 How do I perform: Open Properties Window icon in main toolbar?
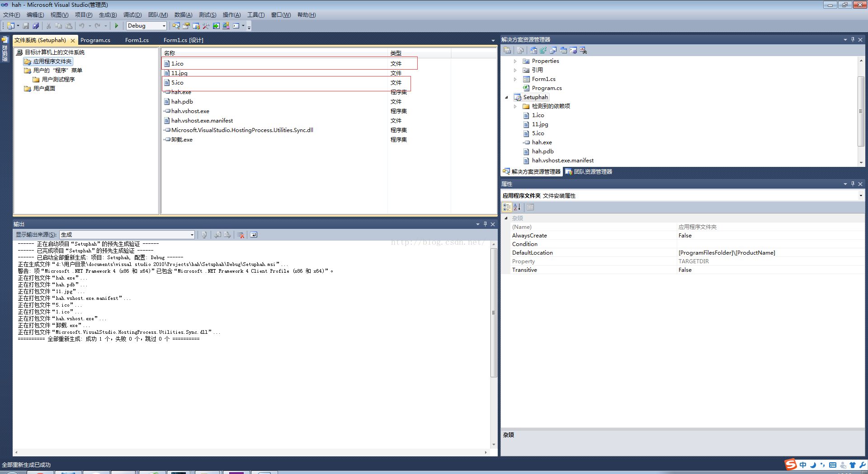pos(186,26)
